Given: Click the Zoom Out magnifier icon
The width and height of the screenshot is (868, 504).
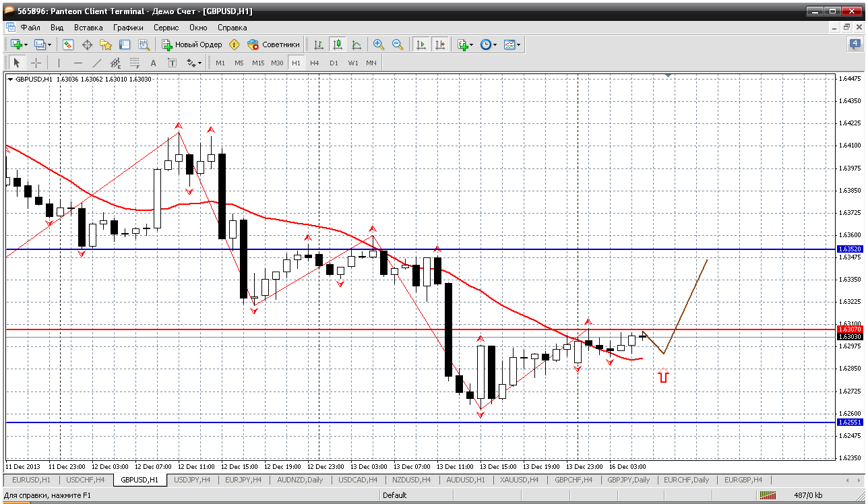Looking at the screenshot, I should click(x=398, y=44).
